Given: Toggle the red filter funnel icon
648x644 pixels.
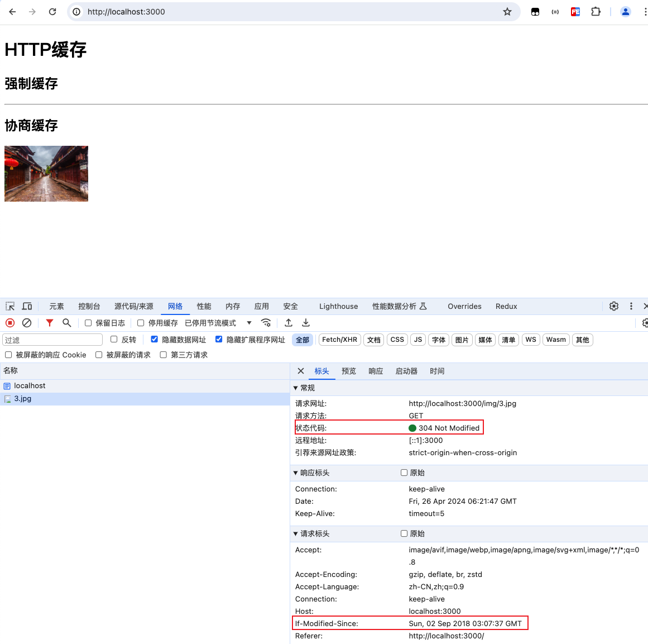Looking at the screenshot, I should coord(50,323).
